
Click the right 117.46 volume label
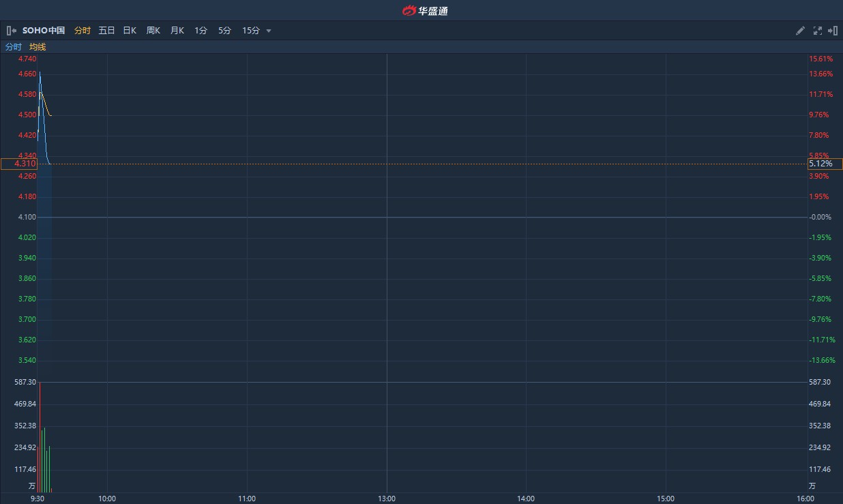[x=820, y=470]
